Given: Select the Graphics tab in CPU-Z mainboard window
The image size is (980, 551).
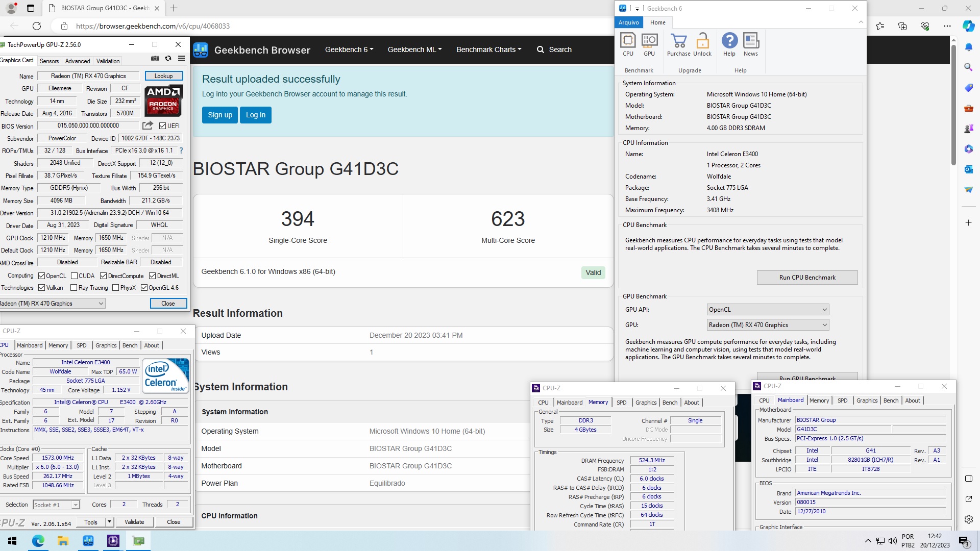Looking at the screenshot, I should [867, 400].
